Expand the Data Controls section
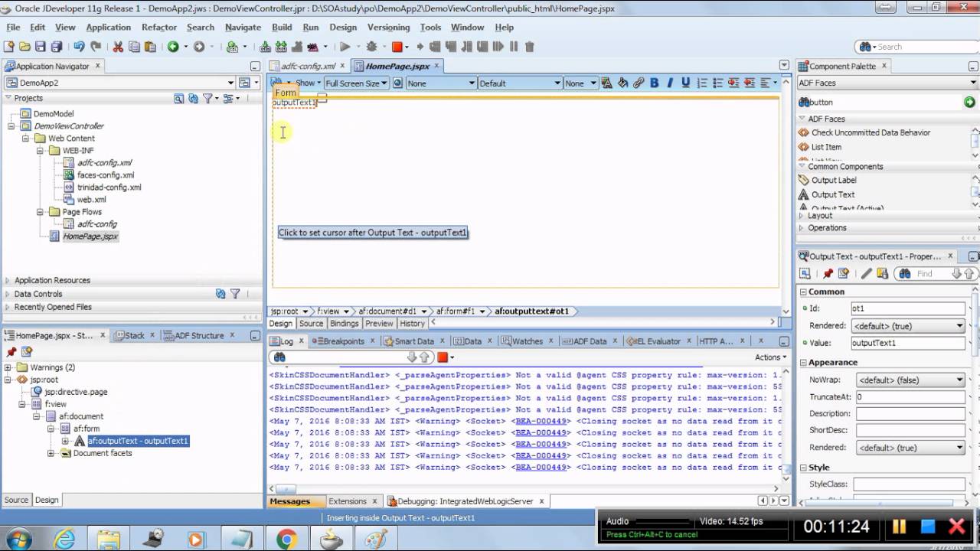 tap(8, 294)
